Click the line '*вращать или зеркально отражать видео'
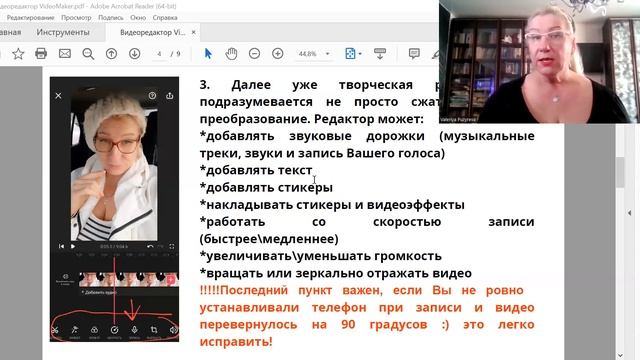Image resolution: width=640 pixels, height=360 pixels. [336, 273]
